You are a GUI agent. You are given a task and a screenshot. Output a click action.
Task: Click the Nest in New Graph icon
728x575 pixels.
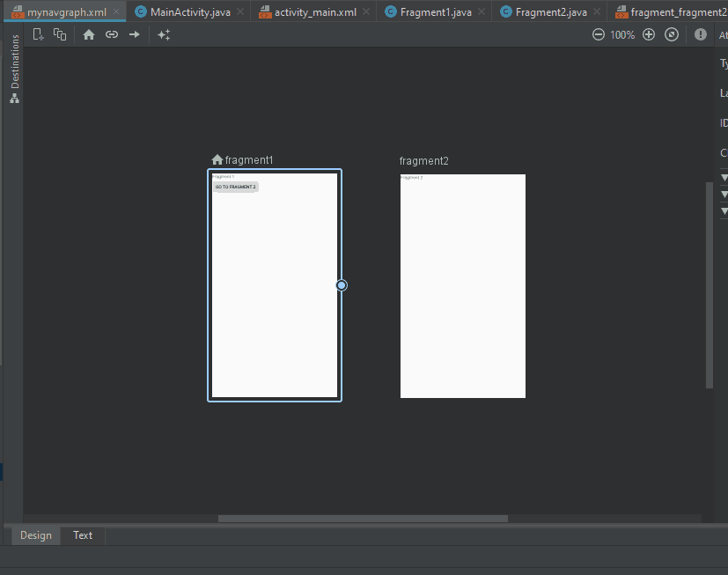coord(60,34)
